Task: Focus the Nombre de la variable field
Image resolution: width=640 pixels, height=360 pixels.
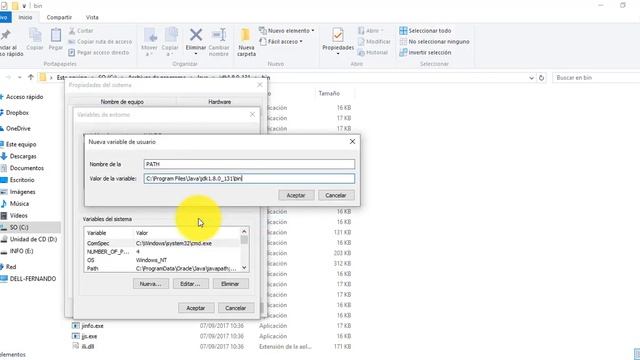Action: (249, 164)
